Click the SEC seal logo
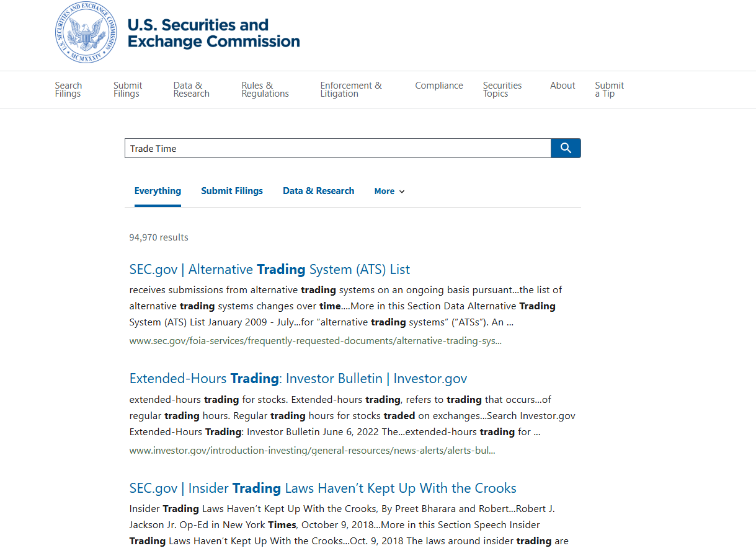Image resolution: width=756 pixels, height=556 pixels. click(86, 33)
